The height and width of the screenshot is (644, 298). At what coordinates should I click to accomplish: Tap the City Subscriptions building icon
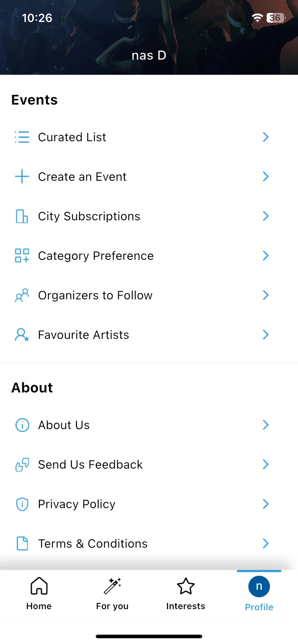pyautogui.click(x=22, y=216)
